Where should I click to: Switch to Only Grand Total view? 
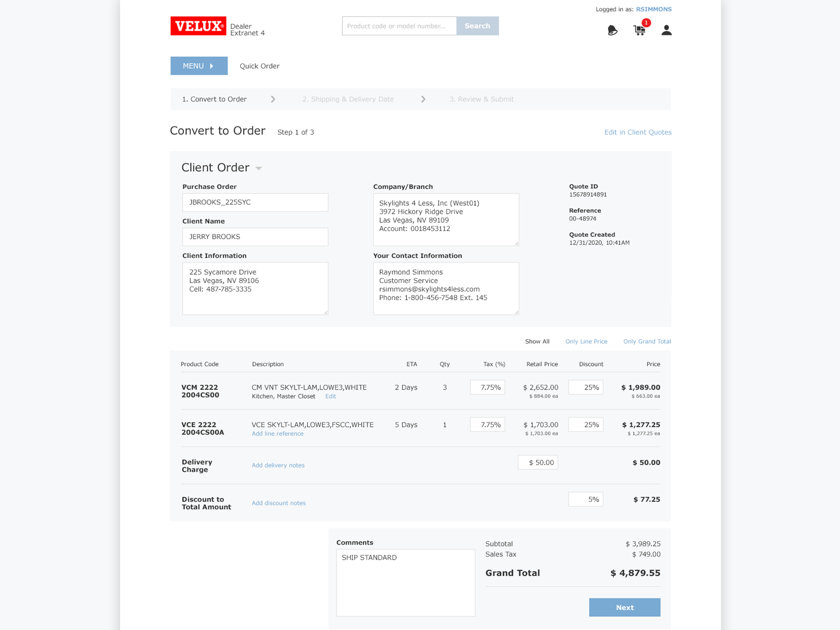(x=647, y=342)
